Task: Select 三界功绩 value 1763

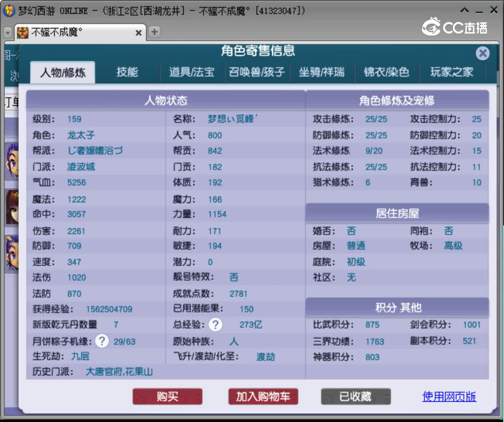Action: pyautogui.click(x=375, y=342)
